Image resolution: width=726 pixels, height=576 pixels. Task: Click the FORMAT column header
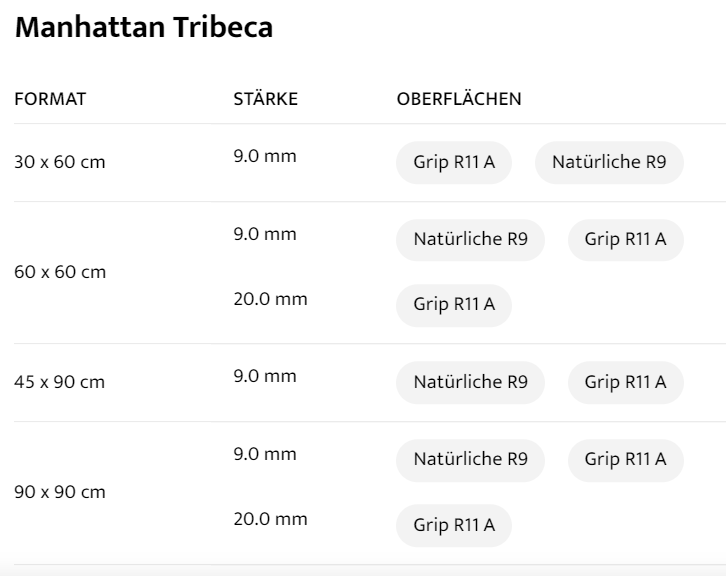click(x=50, y=100)
